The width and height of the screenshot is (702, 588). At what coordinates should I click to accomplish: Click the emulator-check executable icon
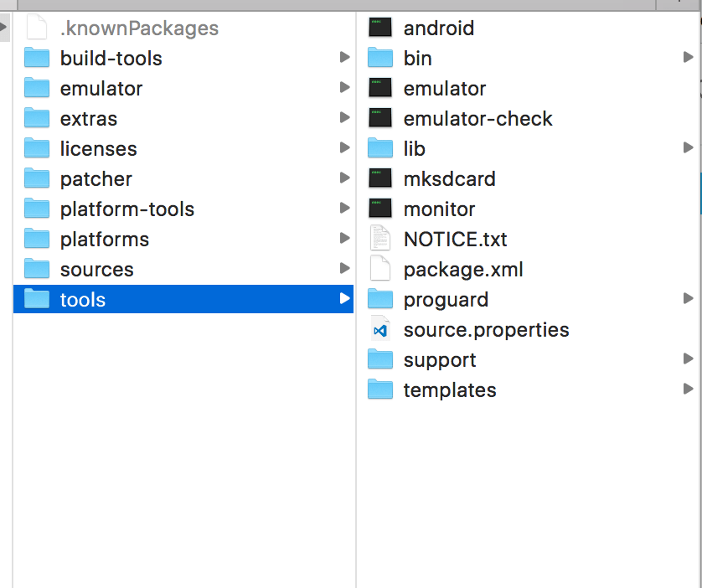(380, 118)
